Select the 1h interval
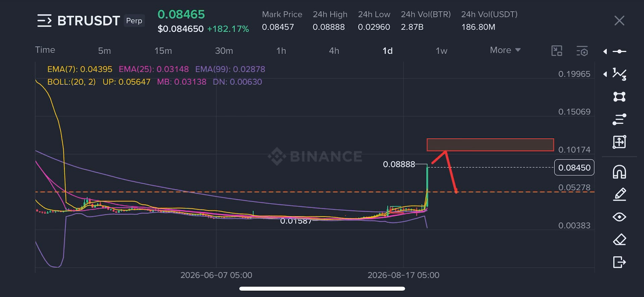The height and width of the screenshot is (297, 644). [x=281, y=51]
